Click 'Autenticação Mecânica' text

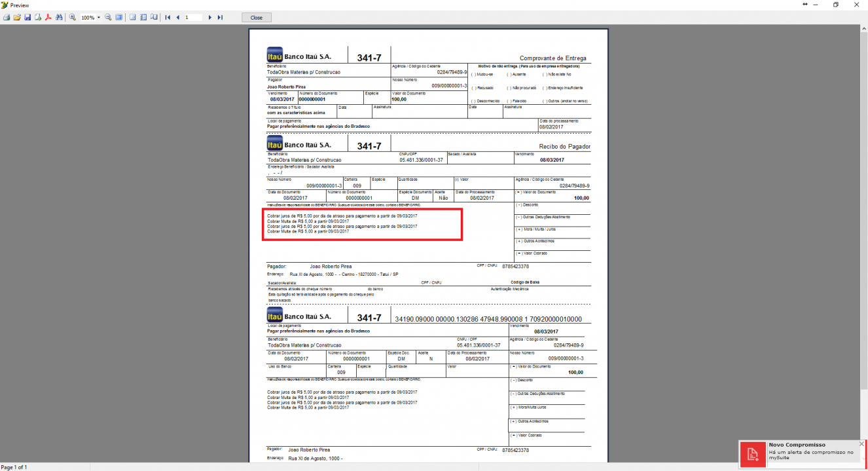(509, 289)
